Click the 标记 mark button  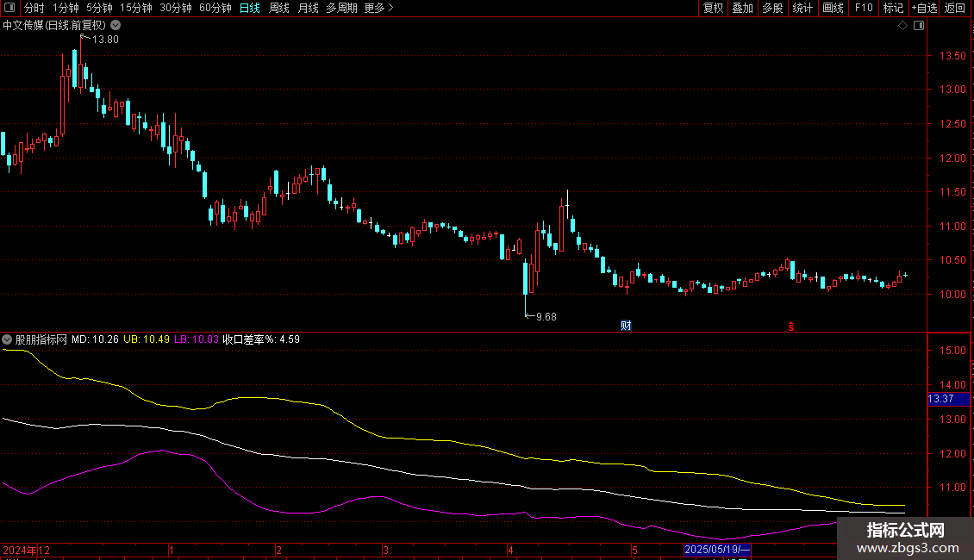(x=893, y=8)
